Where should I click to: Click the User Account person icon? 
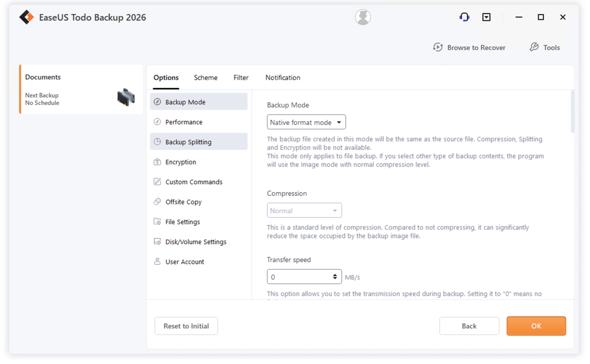[x=157, y=262]
